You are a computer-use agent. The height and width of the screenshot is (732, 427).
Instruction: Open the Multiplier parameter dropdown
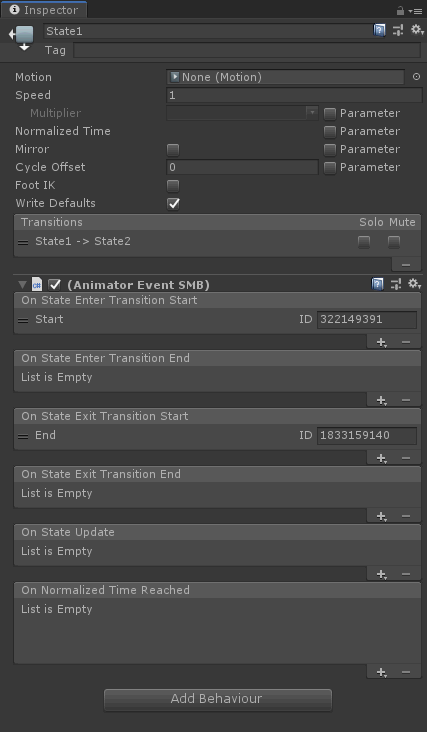pos(242,113)
